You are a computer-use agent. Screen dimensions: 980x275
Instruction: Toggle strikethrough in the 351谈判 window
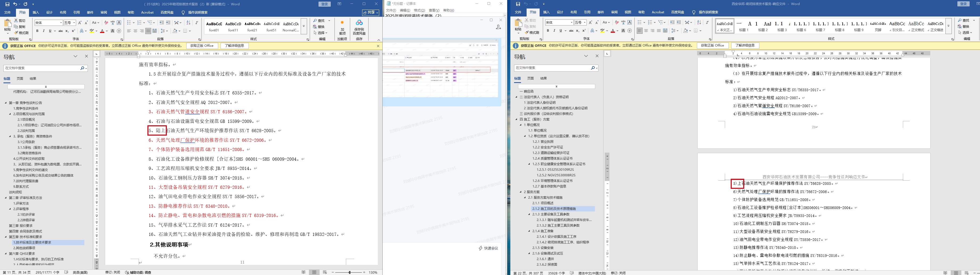click(x=60, y=31)
